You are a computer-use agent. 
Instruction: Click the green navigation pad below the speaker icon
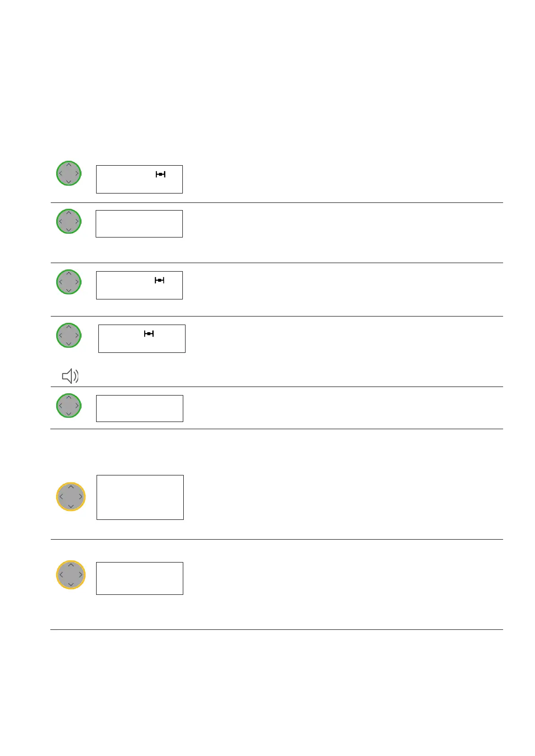69,405
